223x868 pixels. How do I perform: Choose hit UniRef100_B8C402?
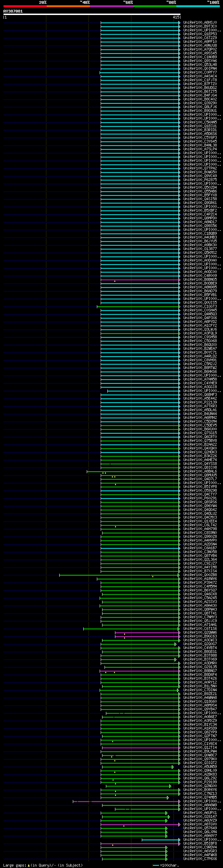coord(200,99)
